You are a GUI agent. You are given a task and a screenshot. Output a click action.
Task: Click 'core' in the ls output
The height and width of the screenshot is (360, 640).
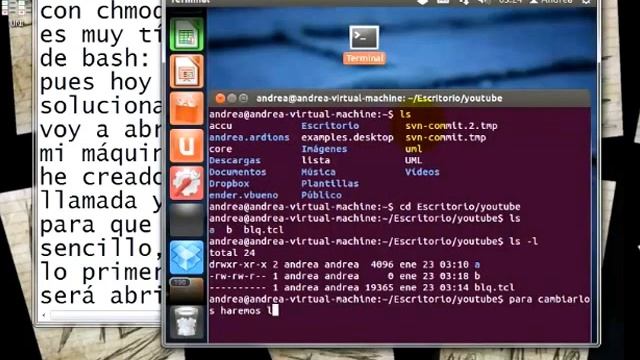coord(220,149)
